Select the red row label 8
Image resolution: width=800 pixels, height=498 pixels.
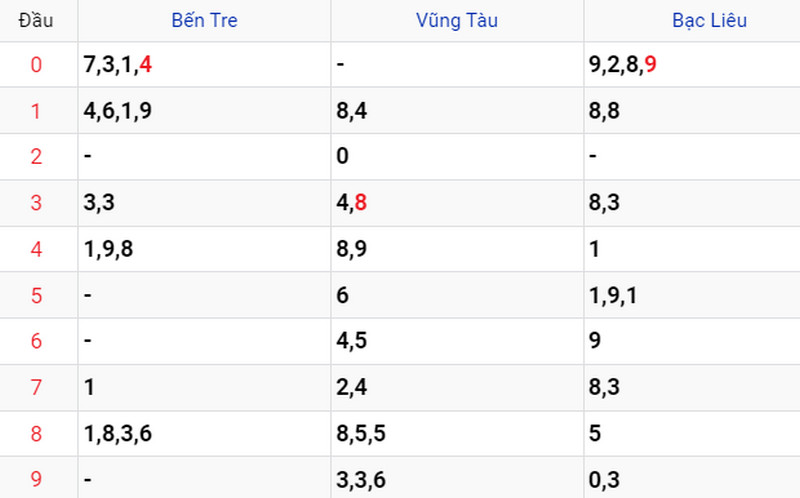coord(36,434)
